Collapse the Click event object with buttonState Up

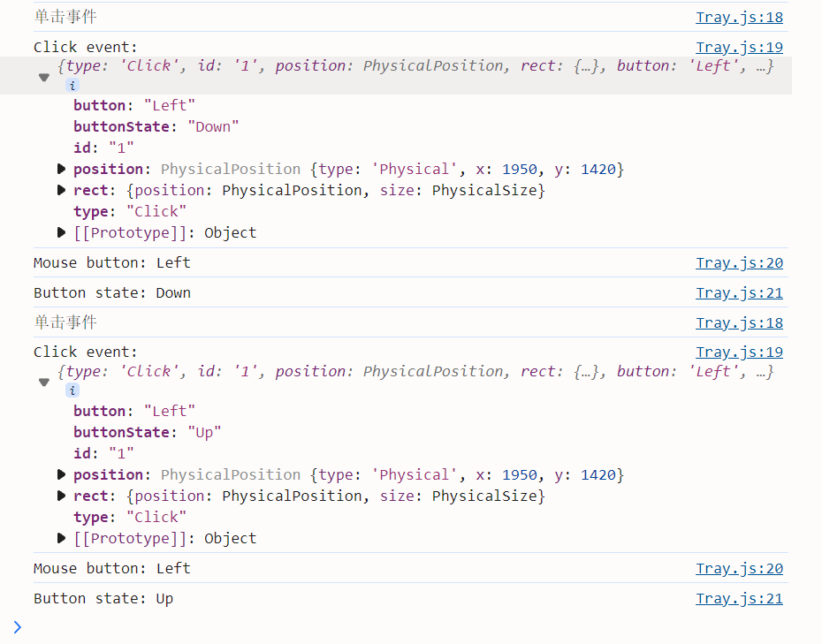click(x=43, y=383)
